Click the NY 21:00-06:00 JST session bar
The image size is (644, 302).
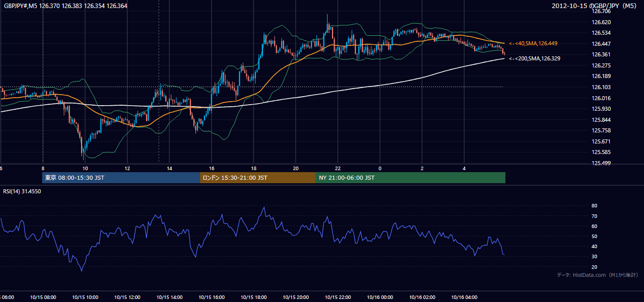pyautogui.click(x=411, y=178)
